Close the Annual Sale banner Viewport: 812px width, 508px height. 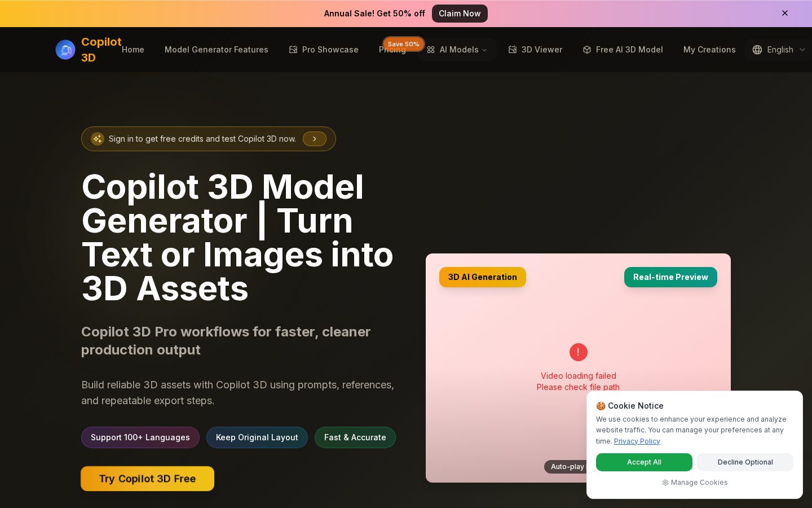click(785, 13)
